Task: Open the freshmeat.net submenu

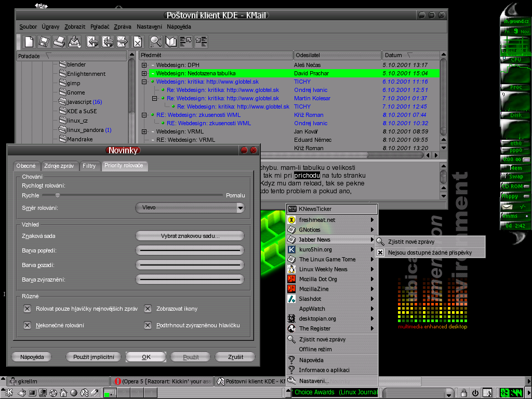Action: [332, 220]
